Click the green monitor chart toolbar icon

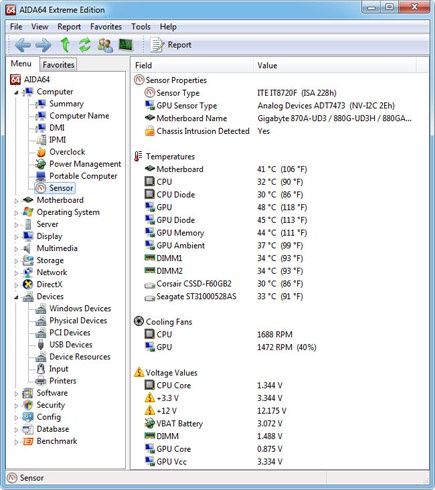pyautogui.click(x=126, y=45)
